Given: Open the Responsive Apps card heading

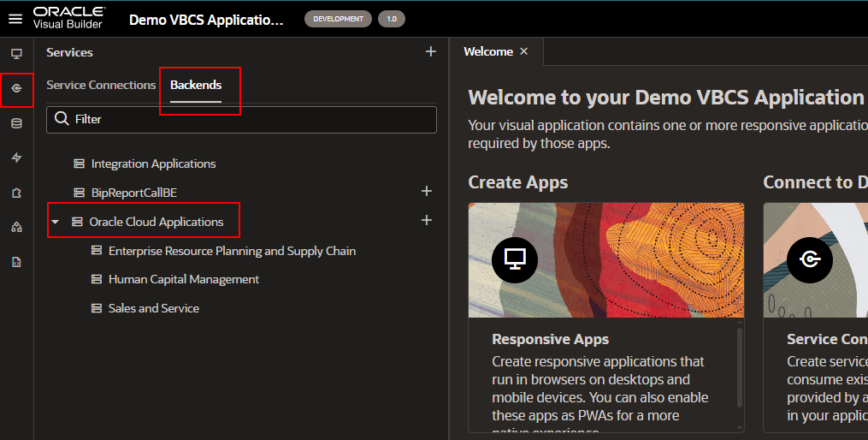Looking at the screenshot, I should tap(550, 339).
